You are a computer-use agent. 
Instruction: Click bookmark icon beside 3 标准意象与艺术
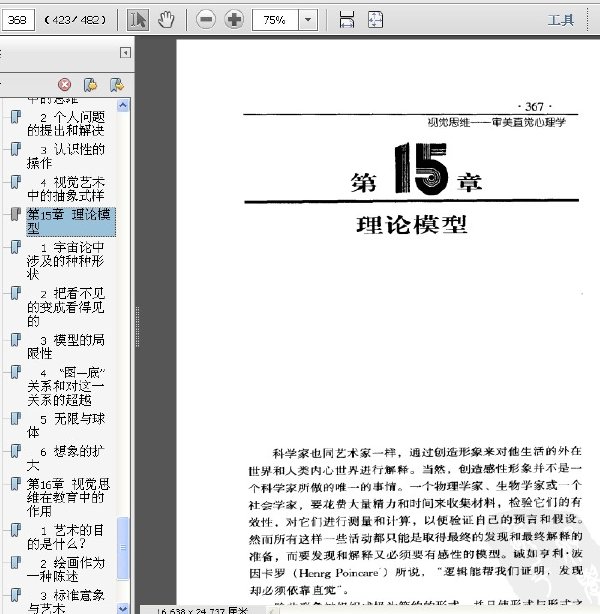(16, 595)
